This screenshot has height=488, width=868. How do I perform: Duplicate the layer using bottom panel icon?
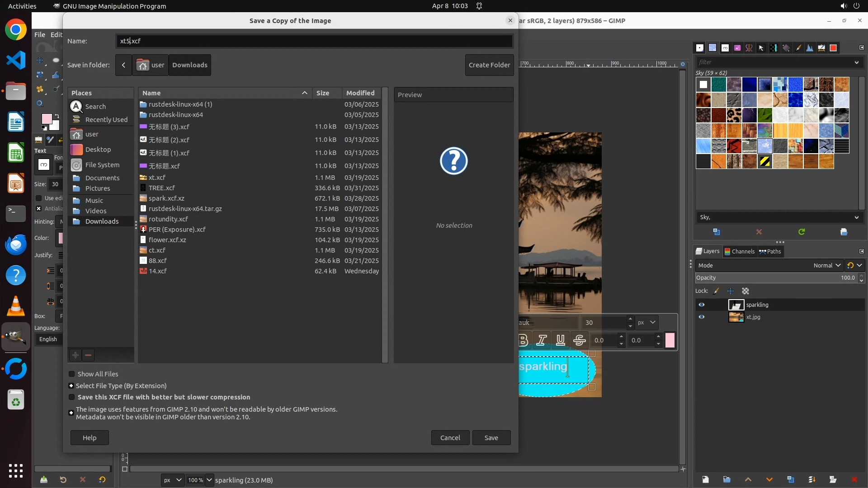point(790,479)
